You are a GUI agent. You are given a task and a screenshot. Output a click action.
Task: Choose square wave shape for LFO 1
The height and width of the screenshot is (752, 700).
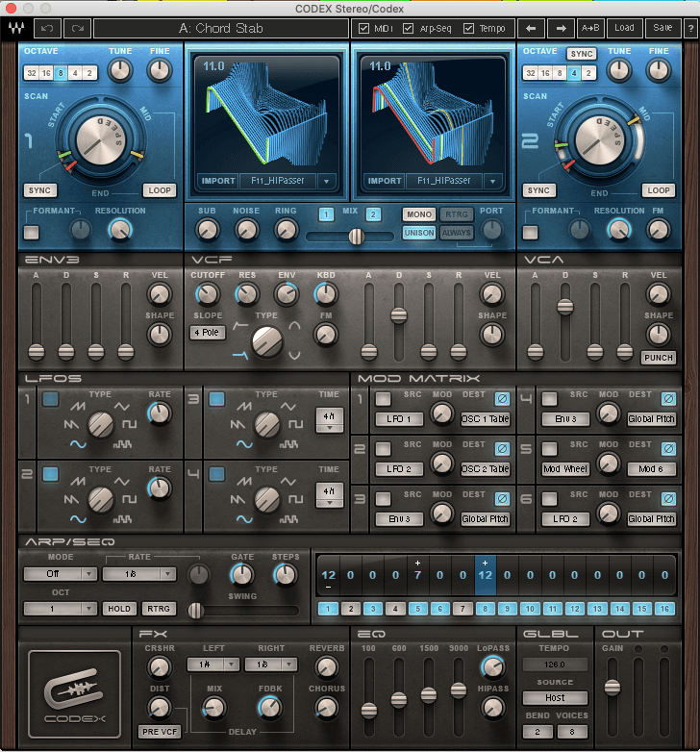pos(129,424)
